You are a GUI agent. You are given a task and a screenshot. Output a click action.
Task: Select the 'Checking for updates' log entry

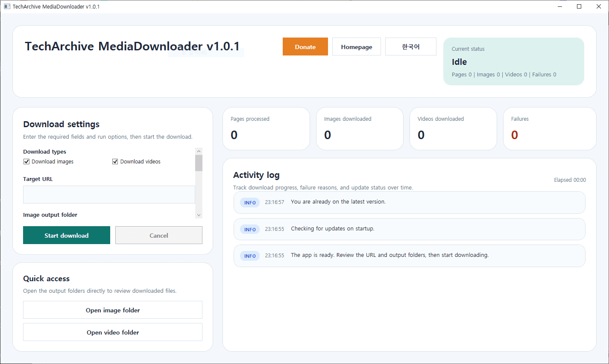(x=409, y=229)
